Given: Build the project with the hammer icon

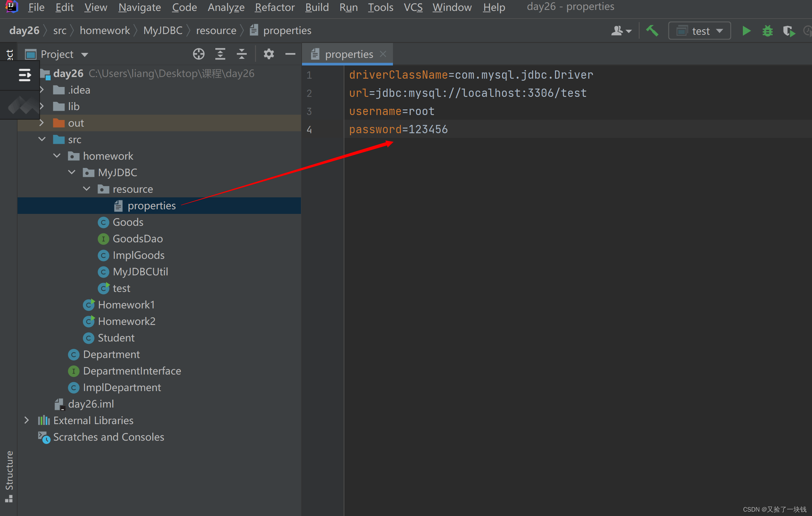Looking at the screenshot, I should click(x=652, y=30).
